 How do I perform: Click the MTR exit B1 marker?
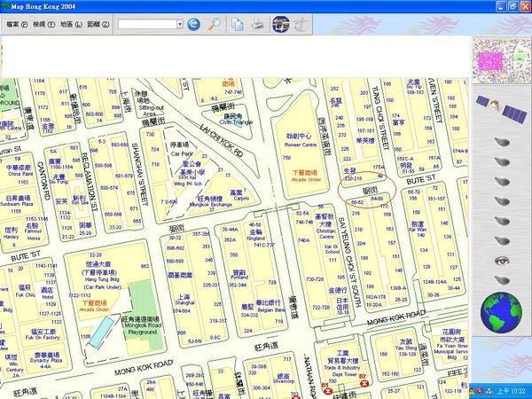point(326,389)
